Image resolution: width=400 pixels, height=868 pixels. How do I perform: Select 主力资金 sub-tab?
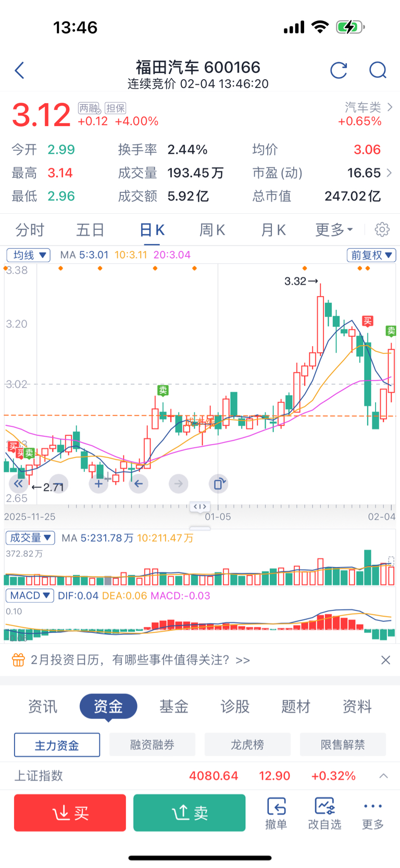pos(57,745)
